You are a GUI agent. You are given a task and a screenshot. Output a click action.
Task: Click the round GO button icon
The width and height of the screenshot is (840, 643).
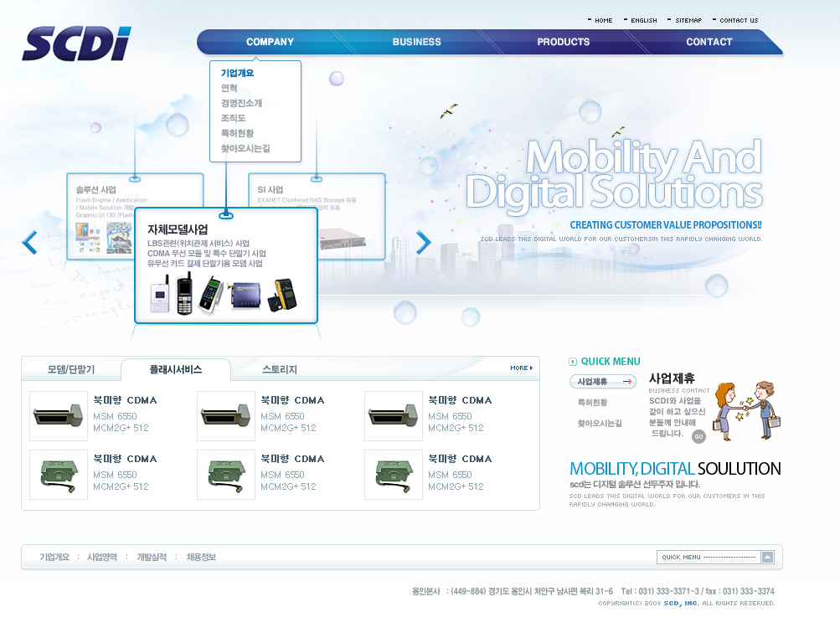(x=698, y=436)
